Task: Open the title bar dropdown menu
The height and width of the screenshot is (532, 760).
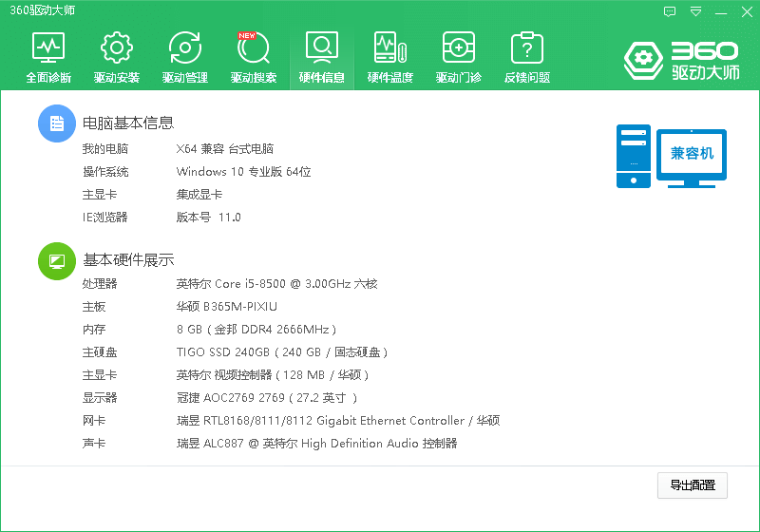Action: (695, 11)
